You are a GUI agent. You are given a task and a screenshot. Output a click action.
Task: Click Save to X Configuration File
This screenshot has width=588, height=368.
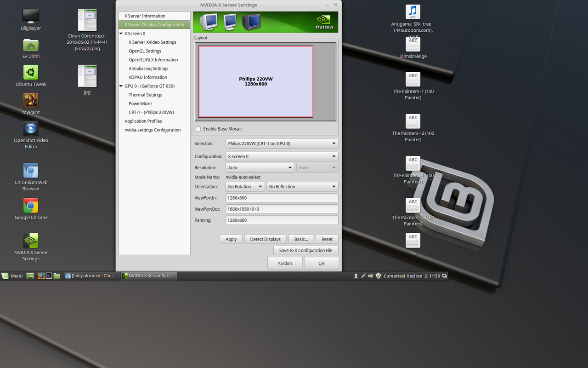tap(305, 251)
